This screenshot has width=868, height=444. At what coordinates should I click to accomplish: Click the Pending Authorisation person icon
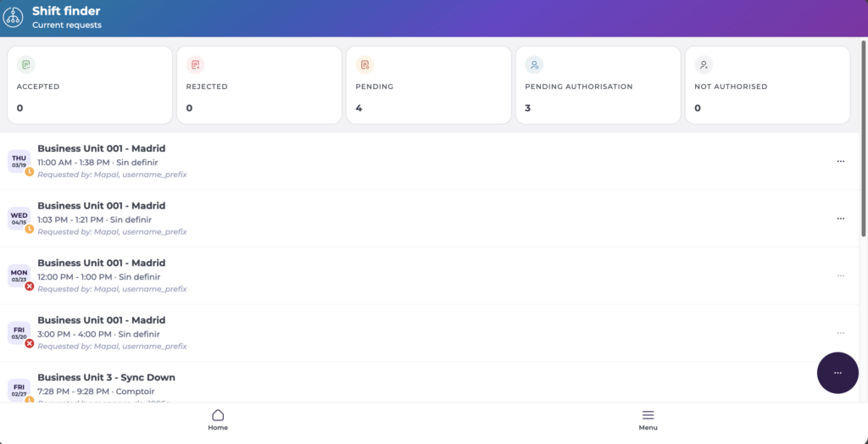(534, 64)
